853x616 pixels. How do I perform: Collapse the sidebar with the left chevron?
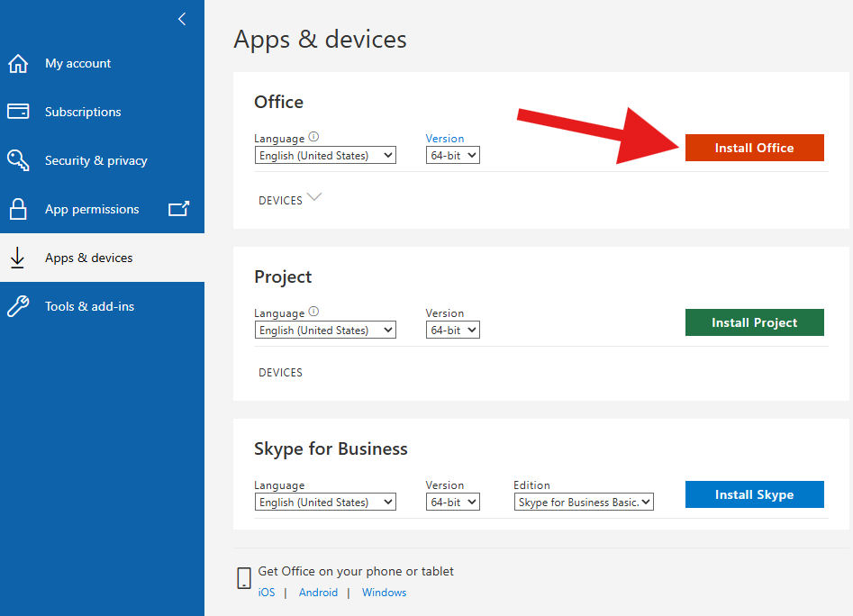pos(182,19)
